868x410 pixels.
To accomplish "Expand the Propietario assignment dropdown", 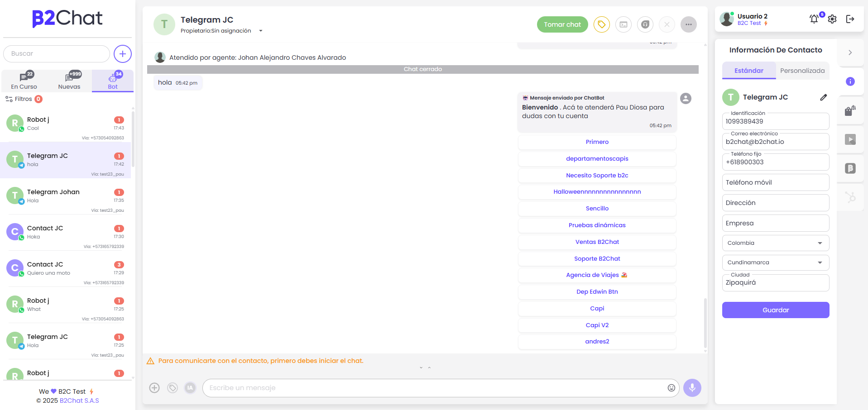I will point(261,31).
